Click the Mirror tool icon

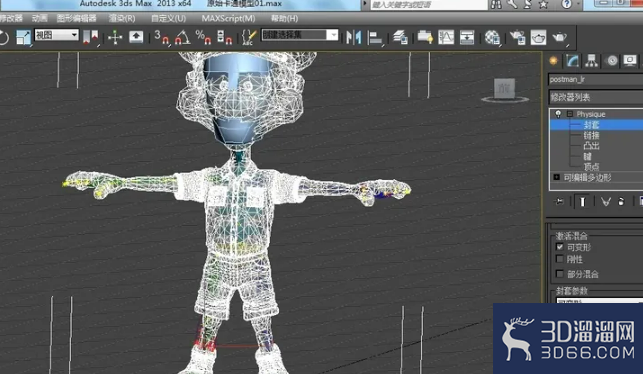[x=353, y=37]
